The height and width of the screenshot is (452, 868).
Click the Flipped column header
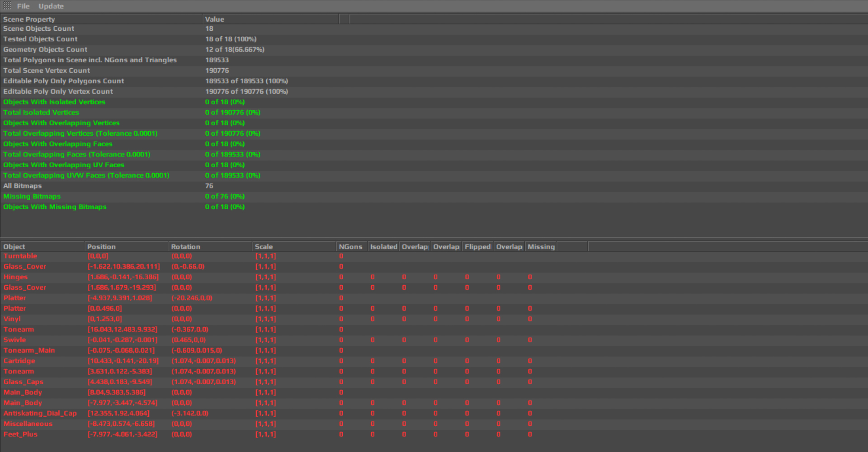[x=478, y=246]
